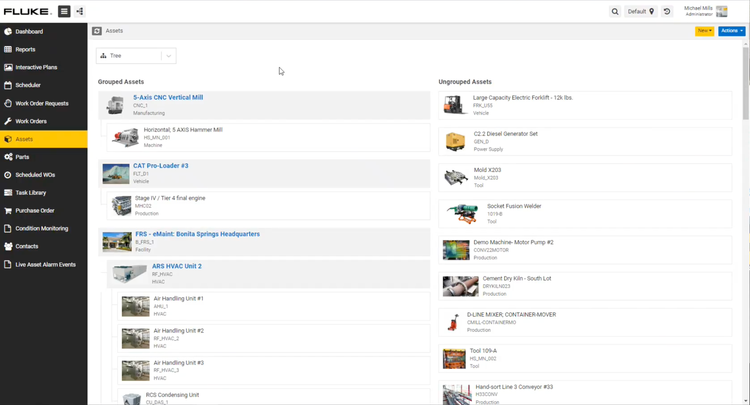
Task: Toggle the hamburger sidebar menu button
Action: coord(64,11)
